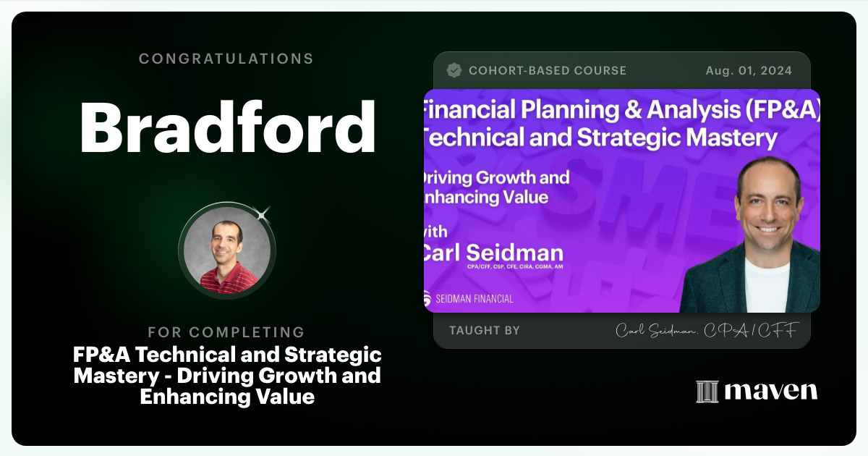Select the Aug. 01, 2024 completion date
The height and width of the screenshot is (456, 868).
pos(749,70)
